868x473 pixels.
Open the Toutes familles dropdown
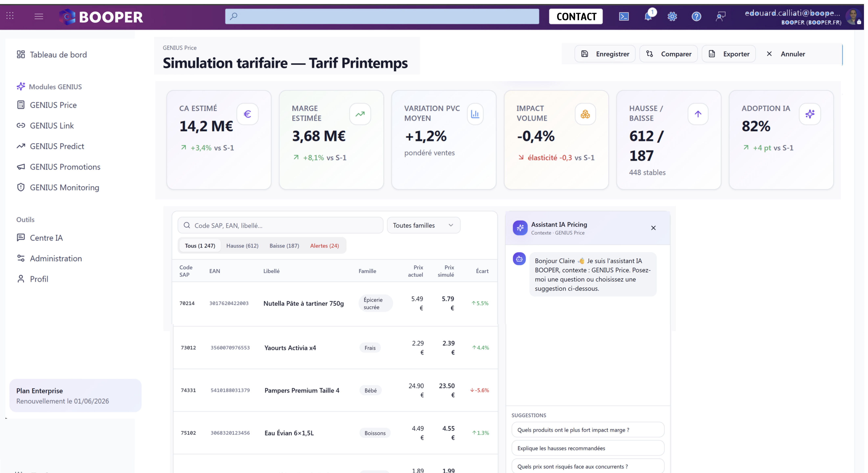[x=424, y=225]
